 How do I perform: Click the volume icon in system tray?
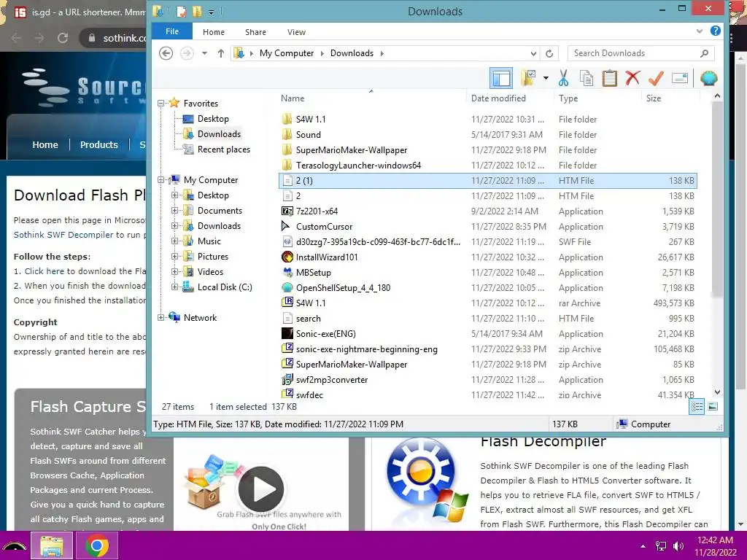(678, 546)
